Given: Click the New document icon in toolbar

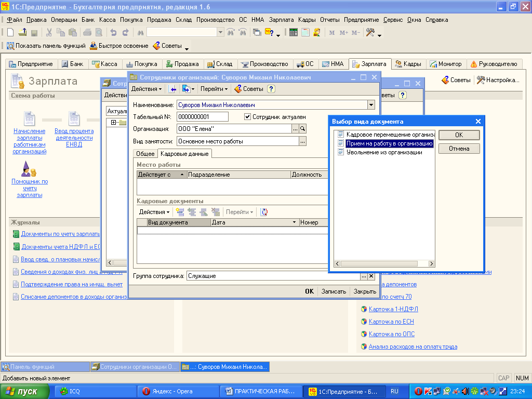Looking at the screenshot, I should (10, 33).
